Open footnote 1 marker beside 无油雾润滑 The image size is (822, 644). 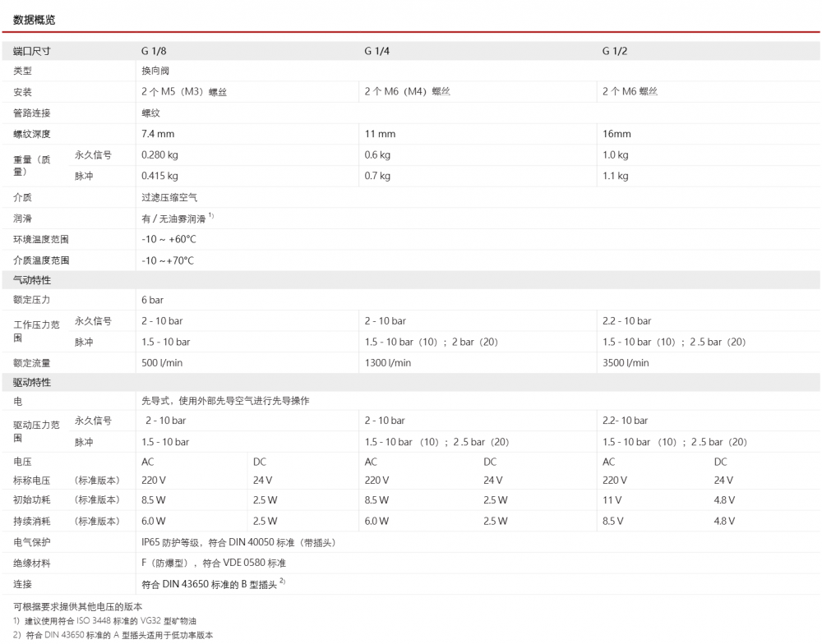click(211, 216)
